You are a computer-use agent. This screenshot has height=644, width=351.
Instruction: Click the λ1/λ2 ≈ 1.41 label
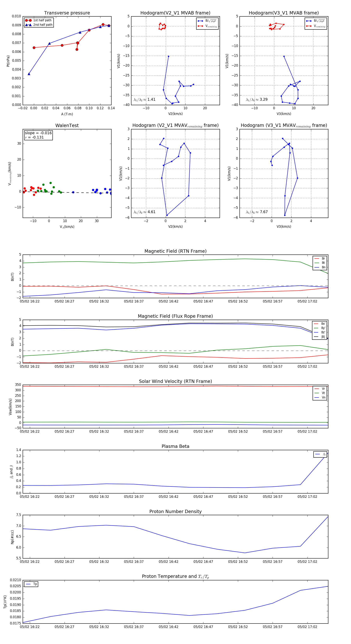tap(144, 100)
